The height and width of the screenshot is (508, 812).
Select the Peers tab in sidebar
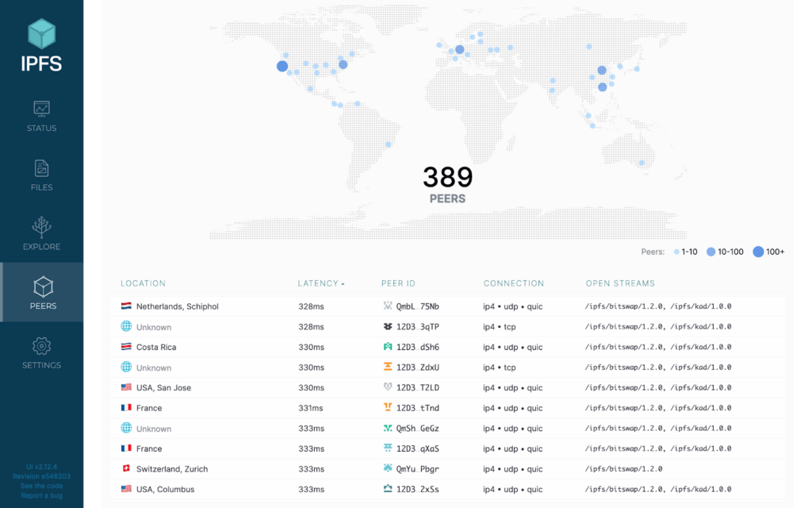[41, 292]
